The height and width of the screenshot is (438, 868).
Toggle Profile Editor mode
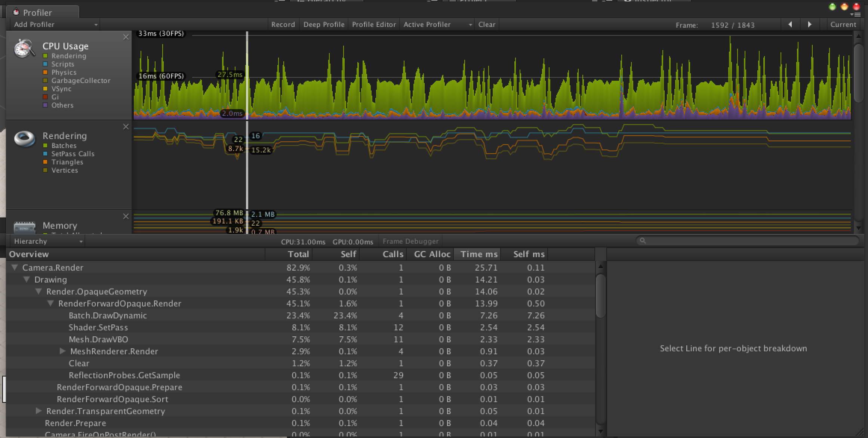click(x=374, y=24)
